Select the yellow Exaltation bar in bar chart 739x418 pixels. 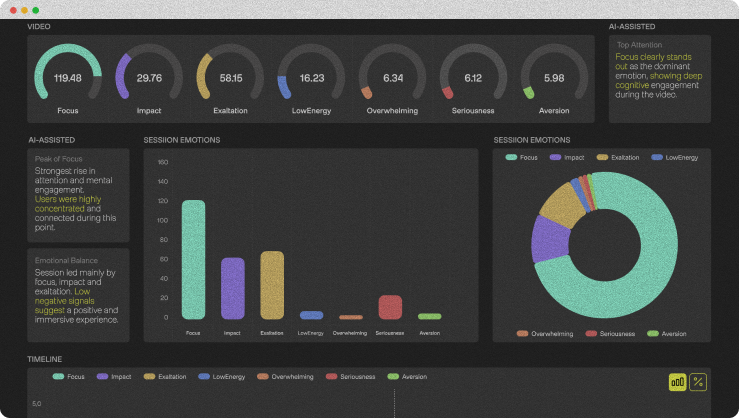(x=271, y=284)
